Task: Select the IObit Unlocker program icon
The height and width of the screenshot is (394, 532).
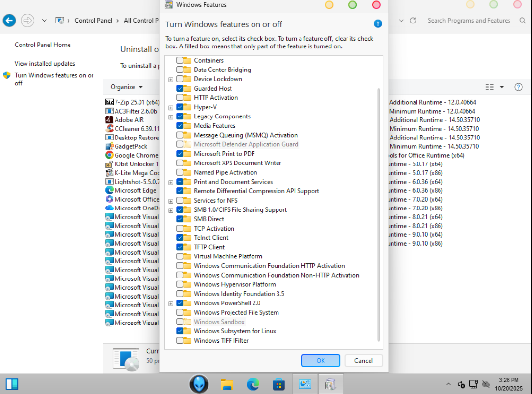Action: pyautogui.click(x=109, y=164)
